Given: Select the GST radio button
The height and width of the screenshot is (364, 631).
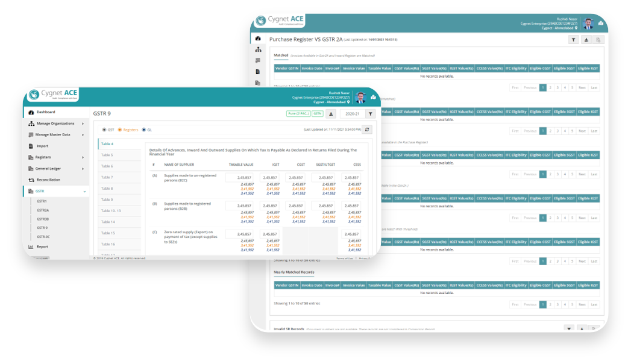Looking at the screenshot, I should [104, 130].
